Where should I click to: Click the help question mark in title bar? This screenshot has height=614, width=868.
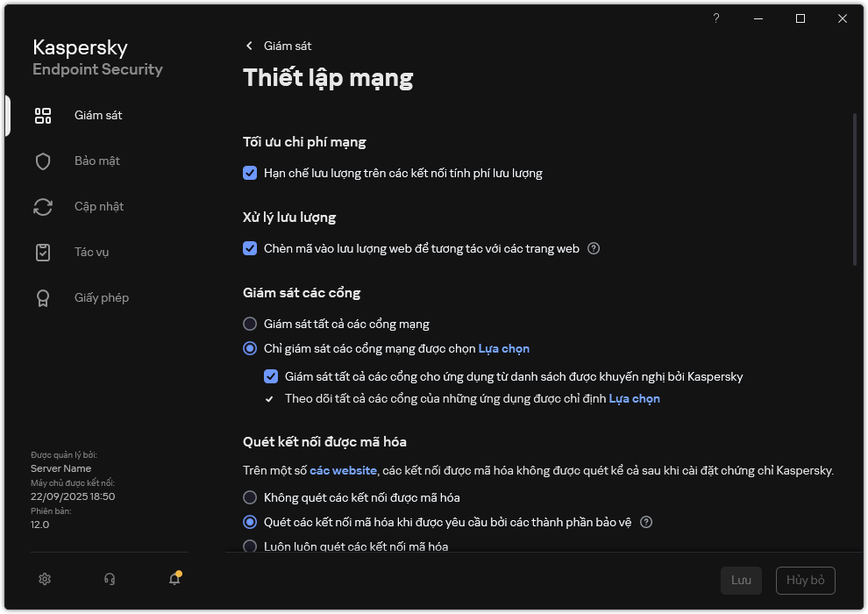pos(716,18)
